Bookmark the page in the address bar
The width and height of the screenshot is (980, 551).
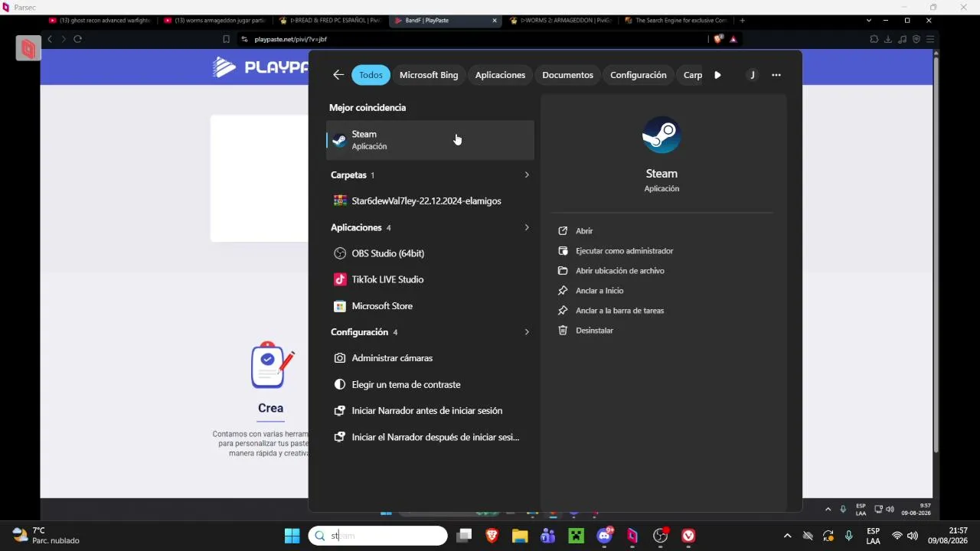[x=226, y=39]
